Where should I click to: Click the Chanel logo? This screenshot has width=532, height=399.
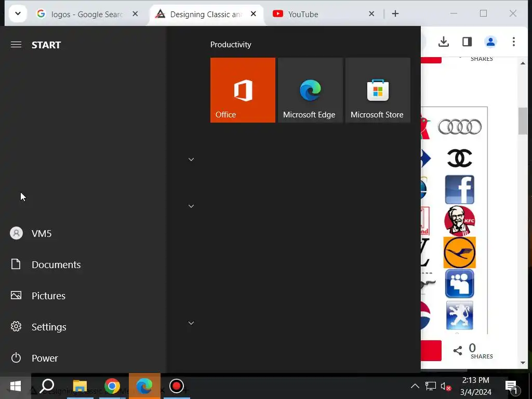[459, 158]
